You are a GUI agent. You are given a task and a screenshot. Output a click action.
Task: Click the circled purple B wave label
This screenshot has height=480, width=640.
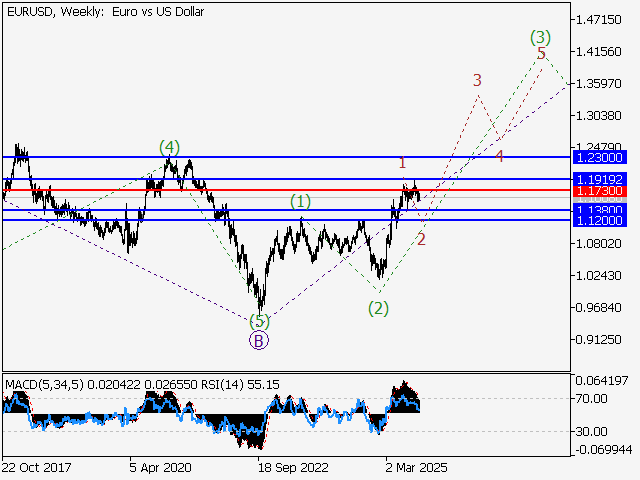pos(259,340)
